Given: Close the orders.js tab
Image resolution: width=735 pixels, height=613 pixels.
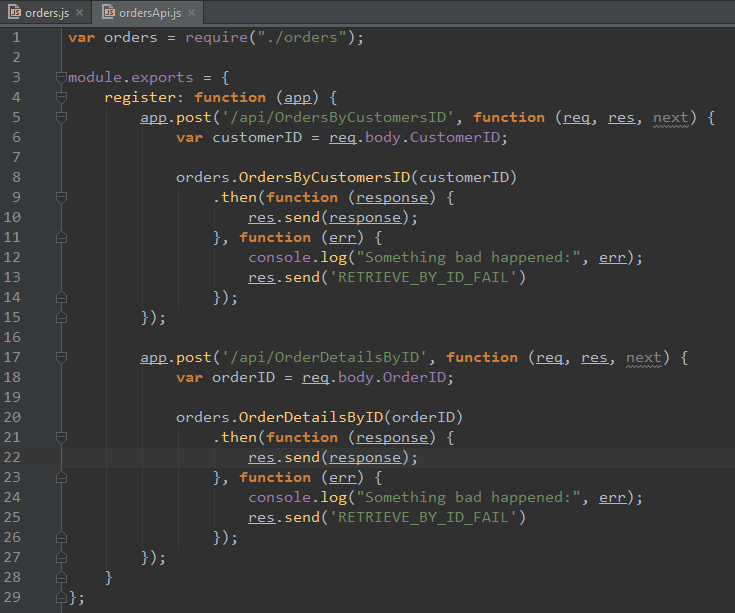Looking at the screenshot, I should point(80,13).
